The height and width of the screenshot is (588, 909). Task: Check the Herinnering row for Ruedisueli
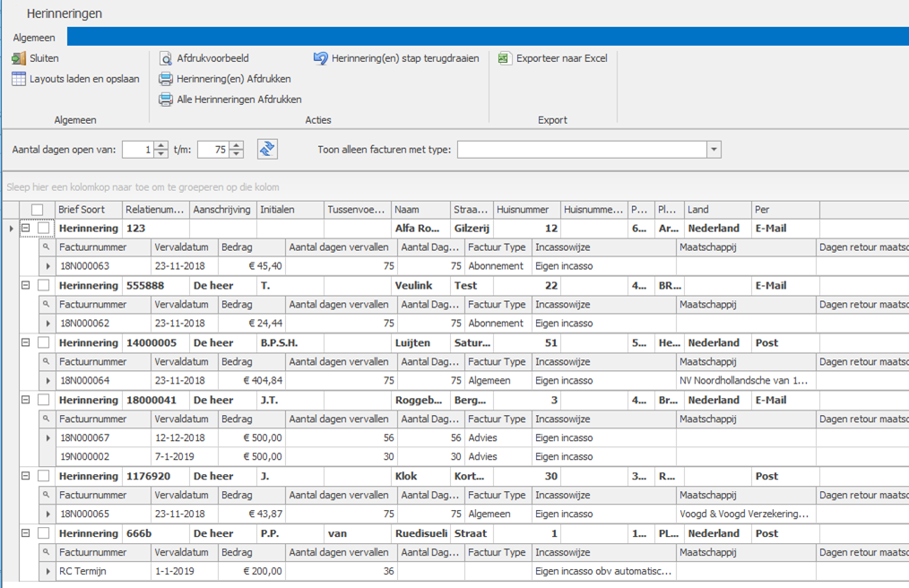[44, 533]
